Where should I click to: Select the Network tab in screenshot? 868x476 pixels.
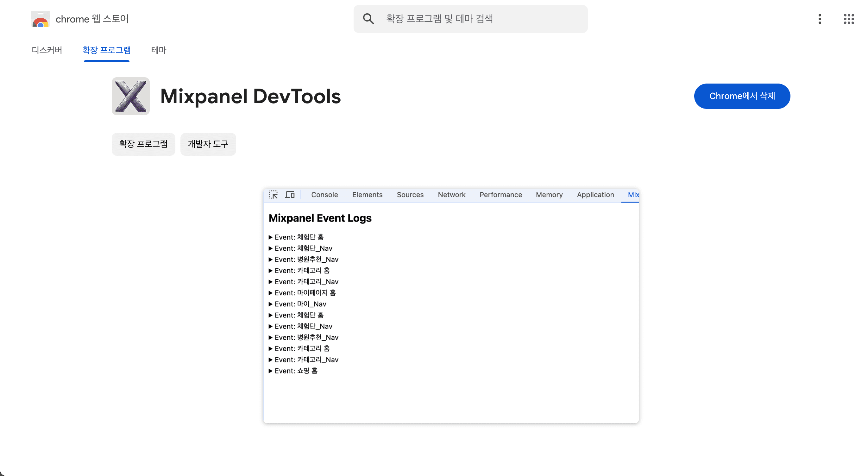click(451, 195)
